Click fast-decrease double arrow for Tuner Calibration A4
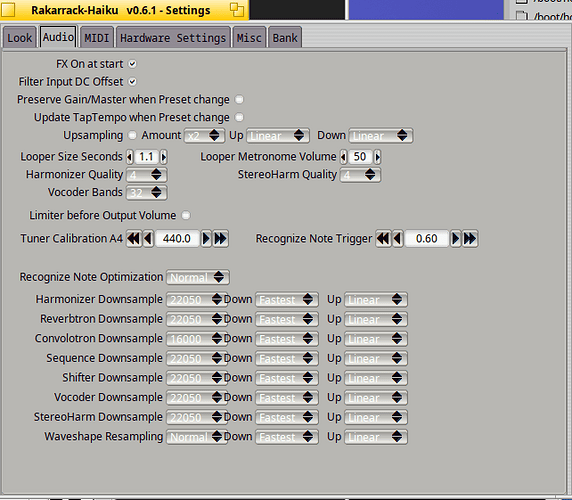The width and height of the screenshot is (572, 500). 134,239
